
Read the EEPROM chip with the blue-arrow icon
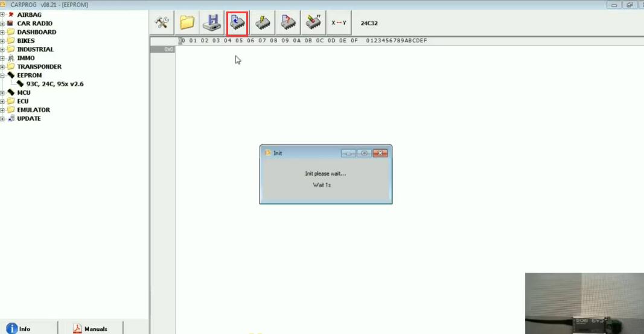point(237,23)
